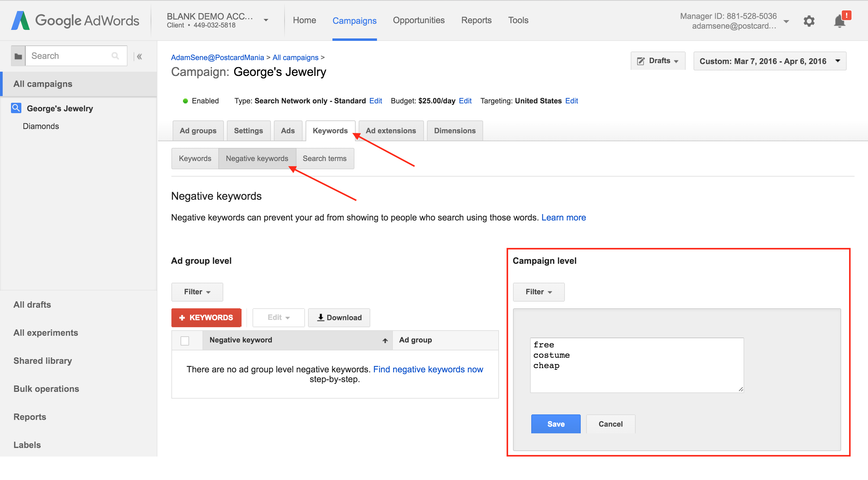Viewport: 868px width, 480px height.
Task: Open the Drafts dropdown
Action: (x=658, y=61)
